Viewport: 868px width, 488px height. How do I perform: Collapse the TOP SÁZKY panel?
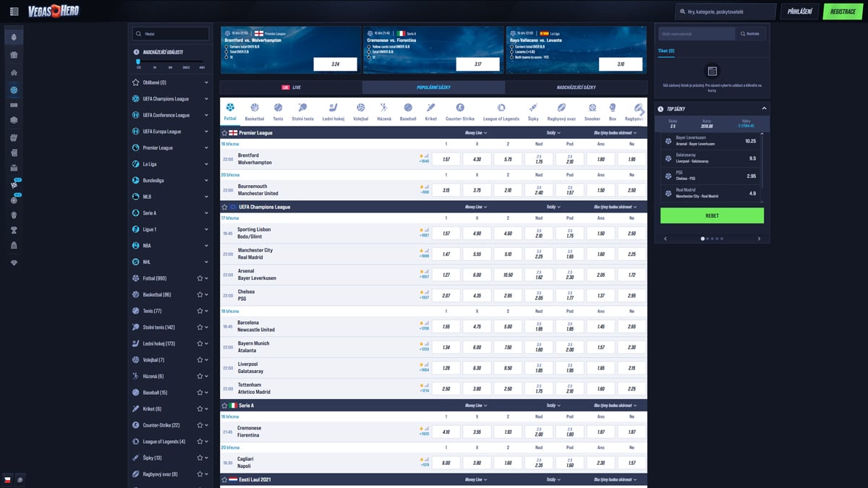[x=764, y=109]
